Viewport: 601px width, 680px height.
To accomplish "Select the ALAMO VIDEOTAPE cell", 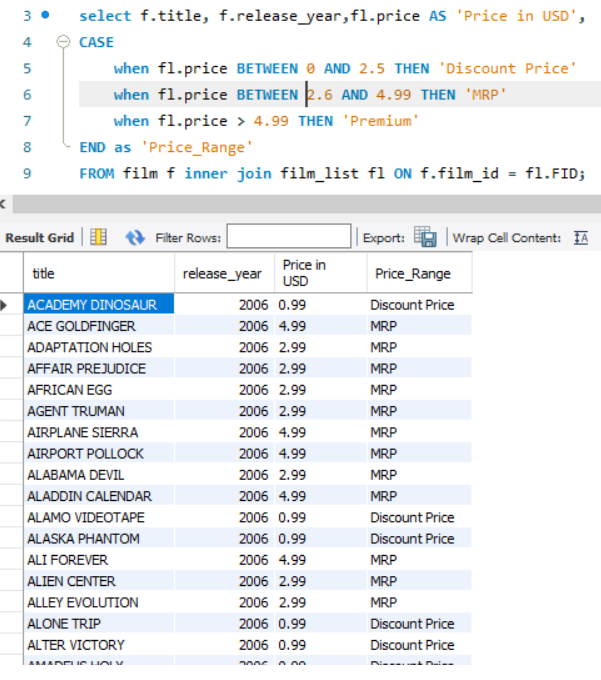I will click(x=99, y=517).
